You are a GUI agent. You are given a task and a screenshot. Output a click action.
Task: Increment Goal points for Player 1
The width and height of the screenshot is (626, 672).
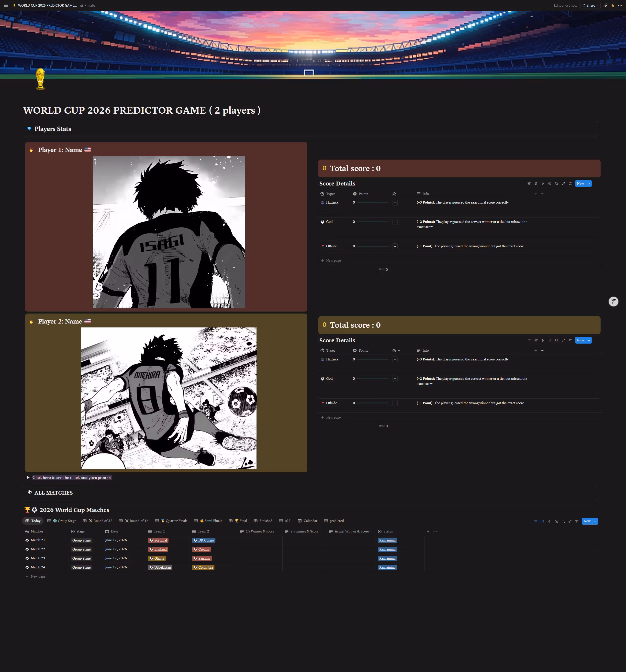(x=395, y=222)
